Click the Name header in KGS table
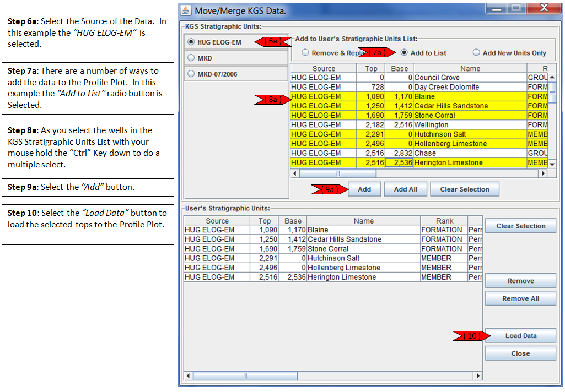The width and height of the screenshot is (565, 392). (470, 68)
